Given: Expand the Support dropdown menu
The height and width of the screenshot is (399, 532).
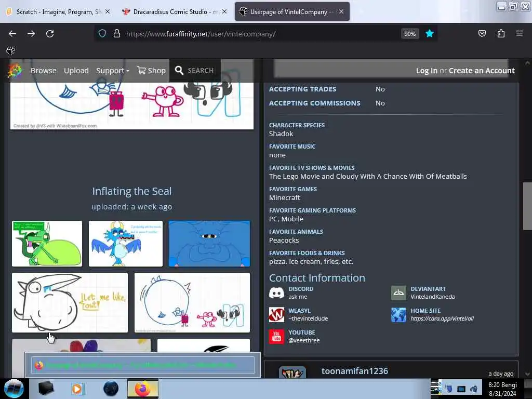Looking at the screenshot, I should tap(113, 71).
